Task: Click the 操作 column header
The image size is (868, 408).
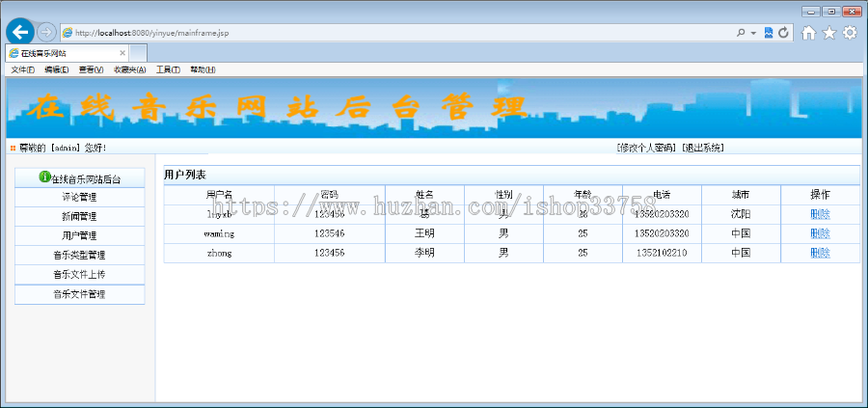Action: (820, 194)
